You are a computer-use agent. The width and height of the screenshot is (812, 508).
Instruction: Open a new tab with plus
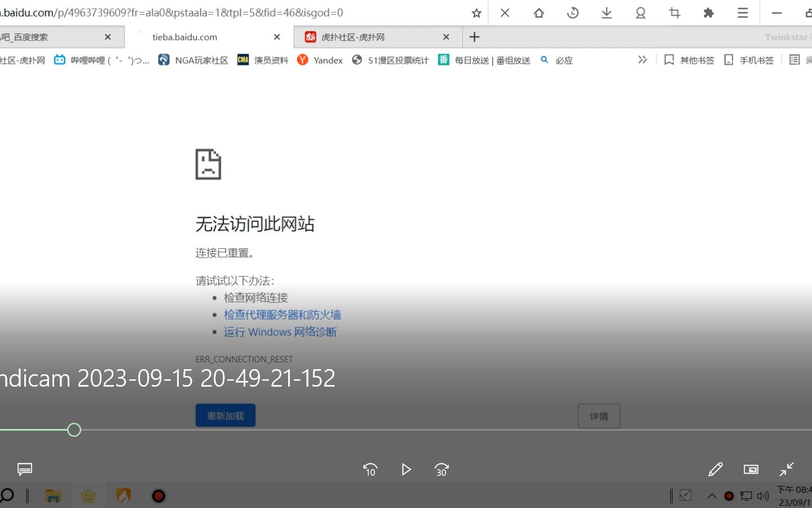474,37
